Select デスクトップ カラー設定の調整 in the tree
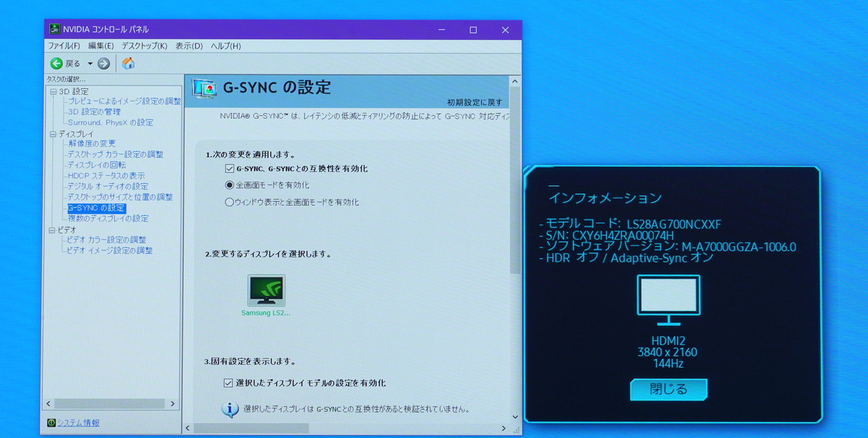The image size is (868, 438). [115, 154]
